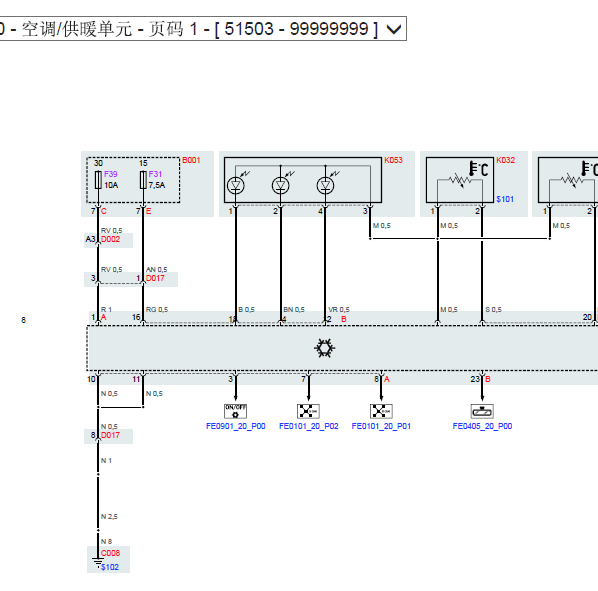The width and height of the screenshot is (598, 591).
Task: Open the S102 ground location link
Action: click(x=110, y=567)
